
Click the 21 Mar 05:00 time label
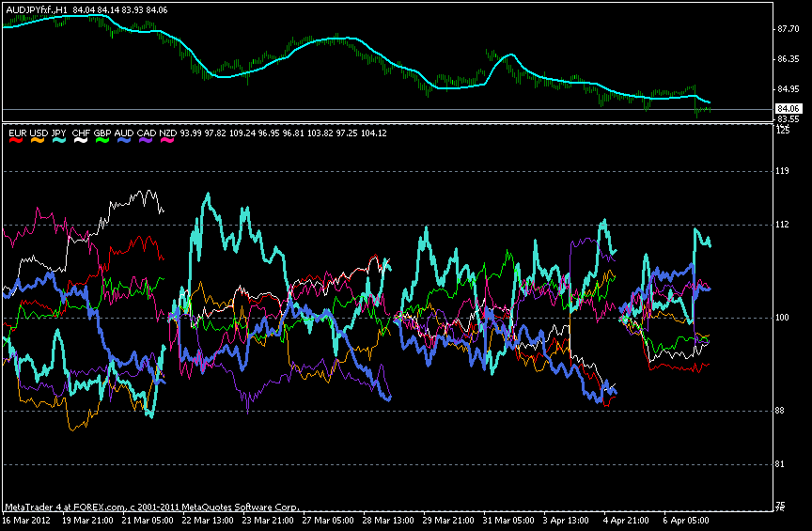pyautogui.click(x=148, y=521)
